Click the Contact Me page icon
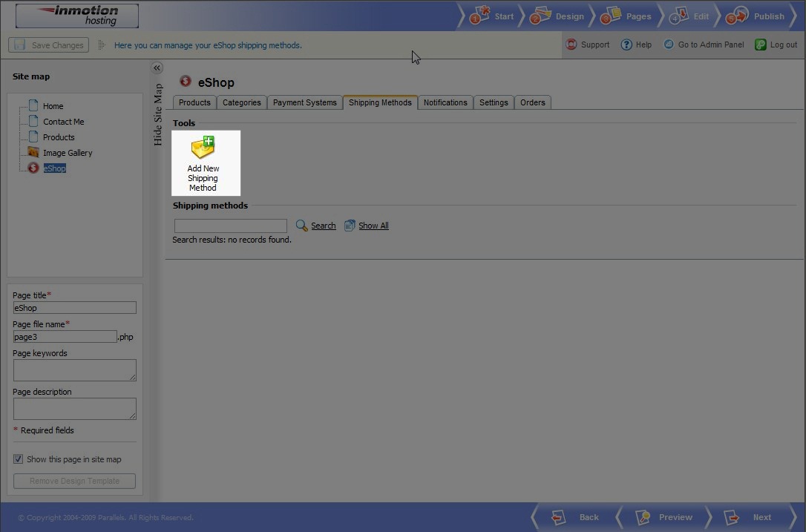This screenshot has width=806, height=532. [x=33, y=121]
